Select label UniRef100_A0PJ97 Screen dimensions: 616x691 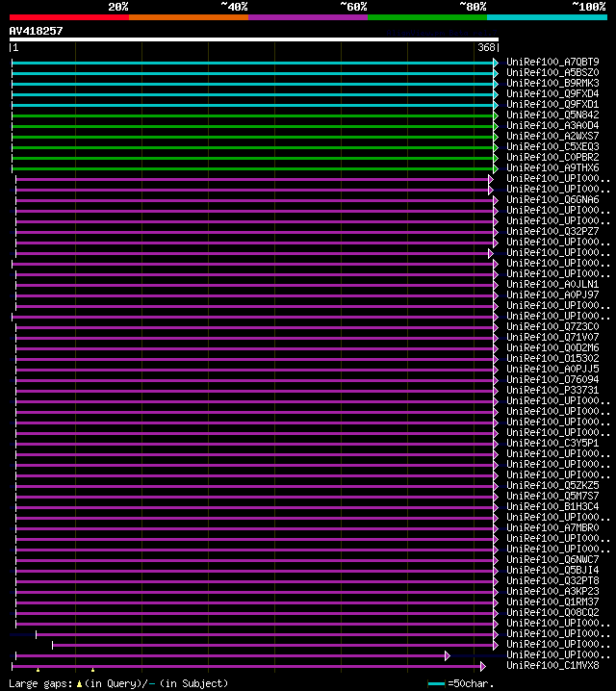(552, 294)
